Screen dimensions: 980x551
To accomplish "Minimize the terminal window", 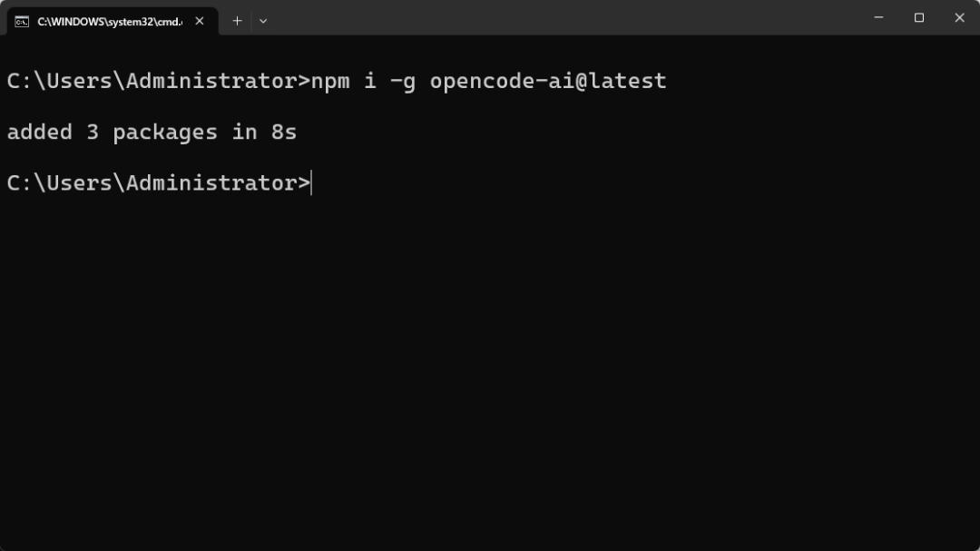I will coord(878,18).
